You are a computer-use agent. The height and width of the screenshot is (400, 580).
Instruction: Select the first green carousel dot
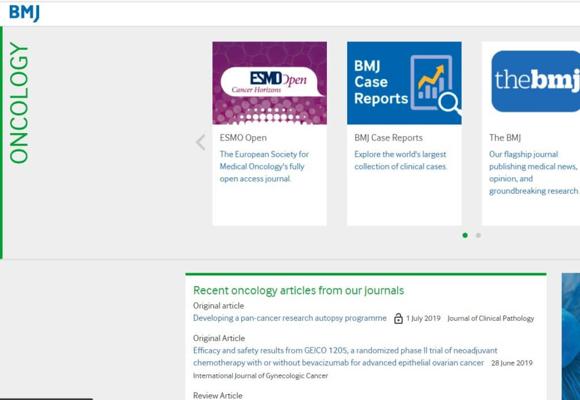[465, 235]
